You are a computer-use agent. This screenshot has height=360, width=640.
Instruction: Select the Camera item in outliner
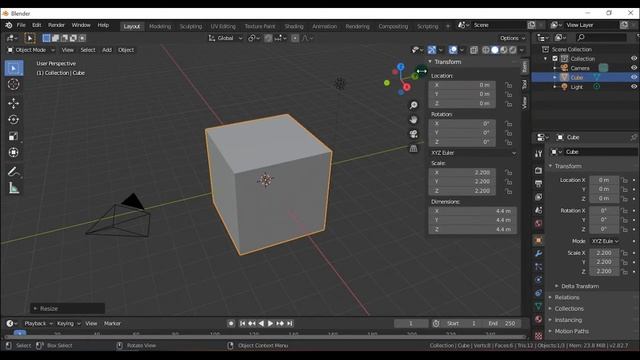click(580, 68)
